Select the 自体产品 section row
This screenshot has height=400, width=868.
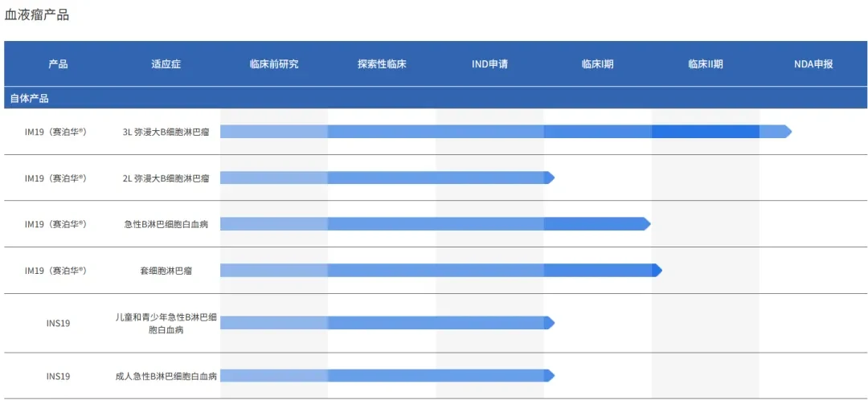(436, 99)
